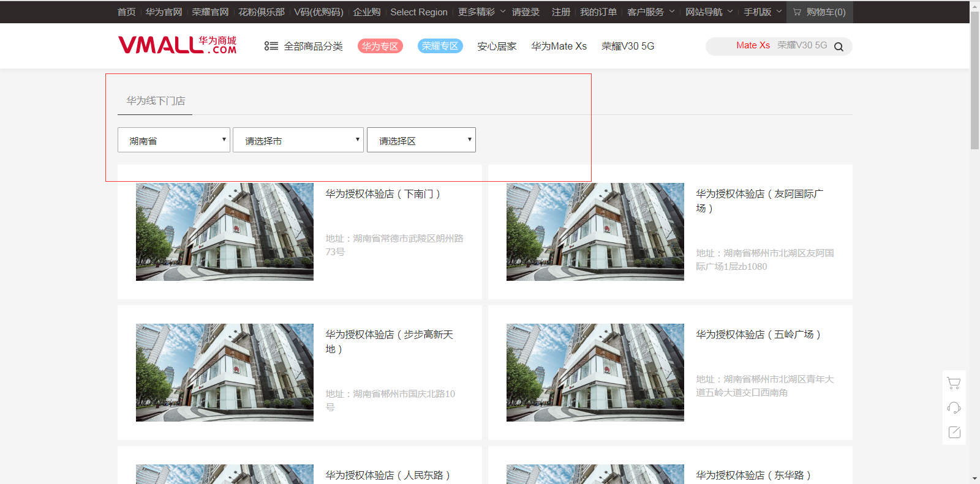980x484 pixels.
Task: Open 花粉俱乐部 link
Action: click(262, 12)
